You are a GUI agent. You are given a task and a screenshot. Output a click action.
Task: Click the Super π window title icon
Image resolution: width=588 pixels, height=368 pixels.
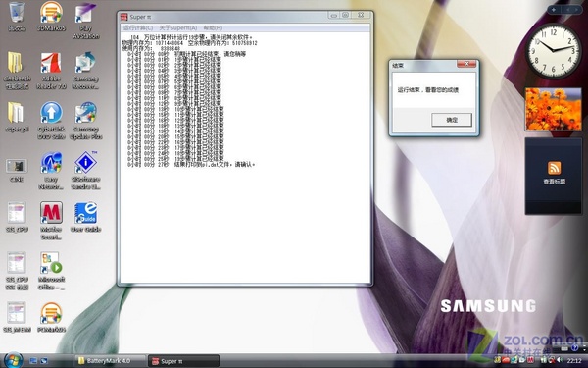(x=123, y=17)
